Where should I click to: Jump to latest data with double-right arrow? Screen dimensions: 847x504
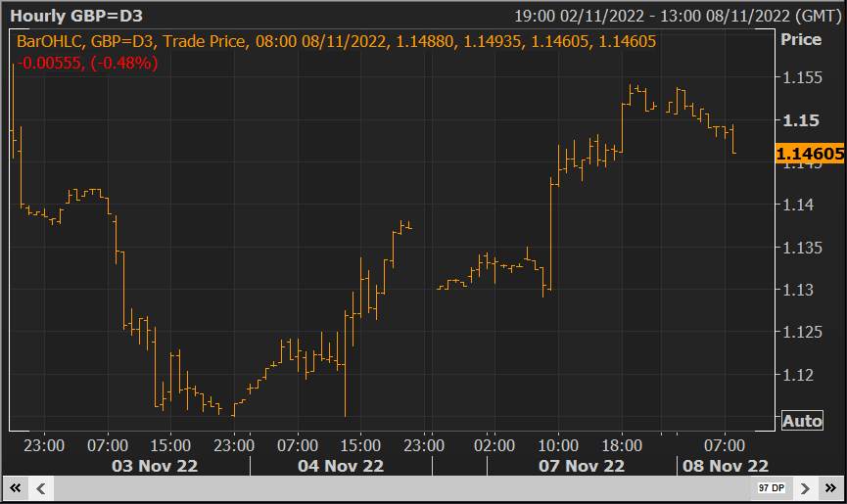tap(830, 488)
